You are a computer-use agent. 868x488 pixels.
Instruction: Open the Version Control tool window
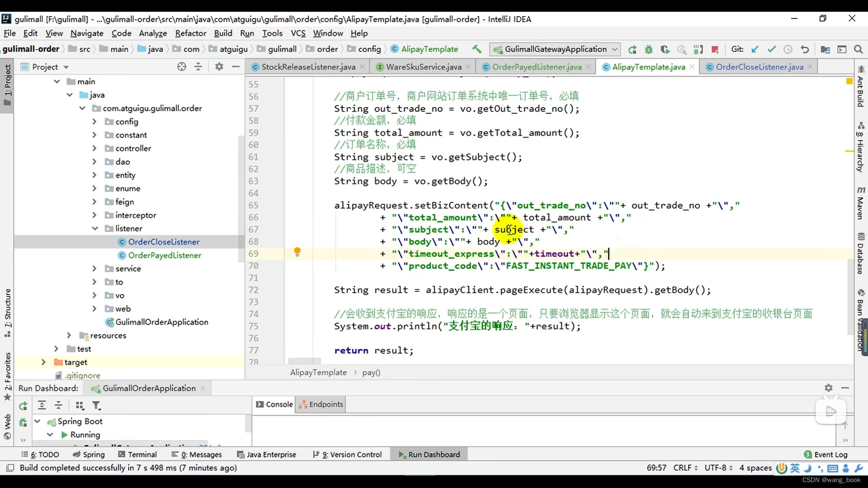tap(347, 454)
